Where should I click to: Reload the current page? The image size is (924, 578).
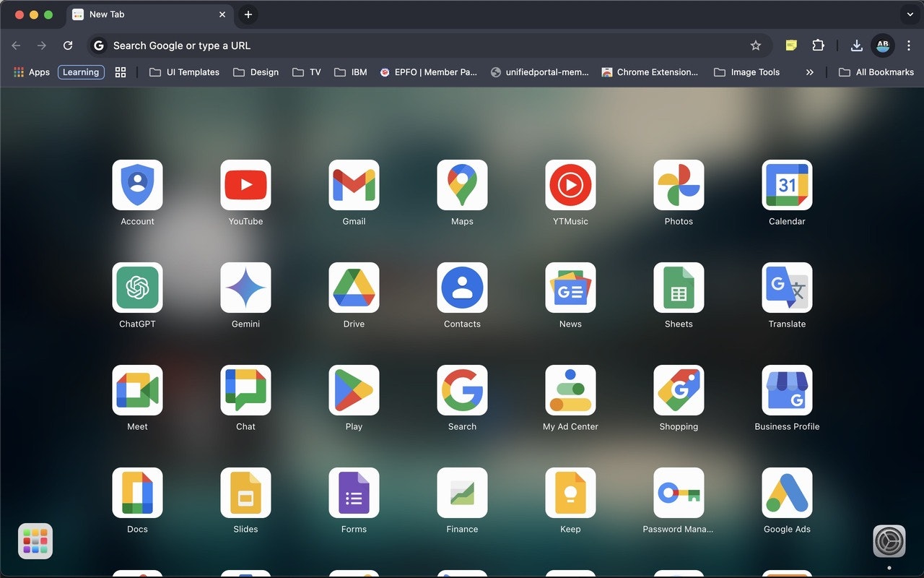[68, 46]
